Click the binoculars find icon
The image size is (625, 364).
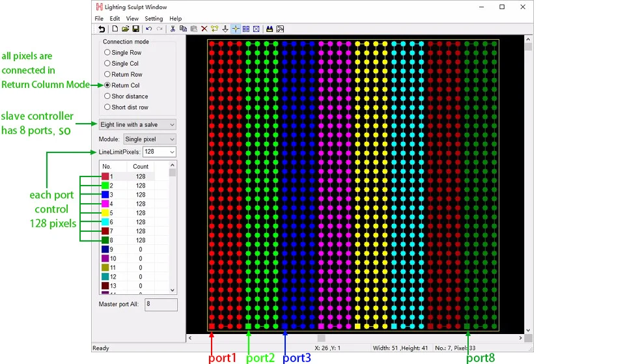pyautogui.click(x=270, y=29)
